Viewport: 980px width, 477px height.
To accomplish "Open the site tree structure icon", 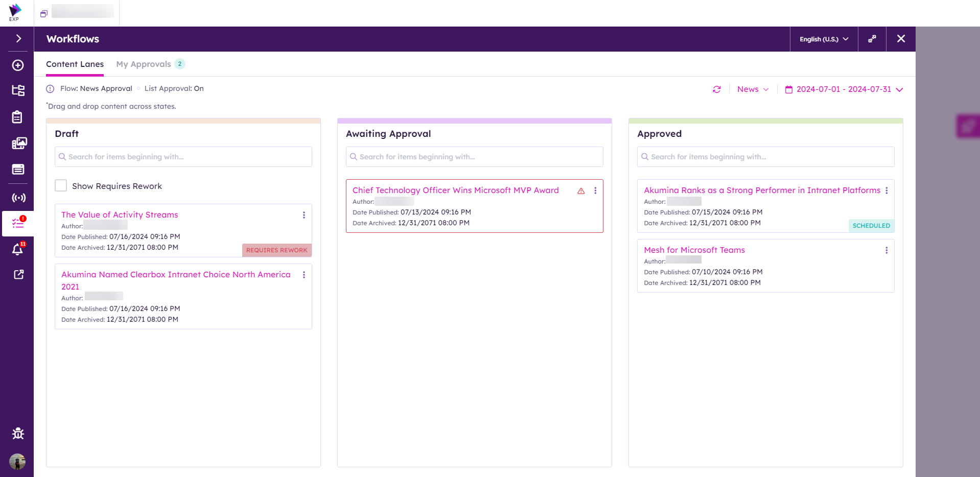I will point(18,90).
